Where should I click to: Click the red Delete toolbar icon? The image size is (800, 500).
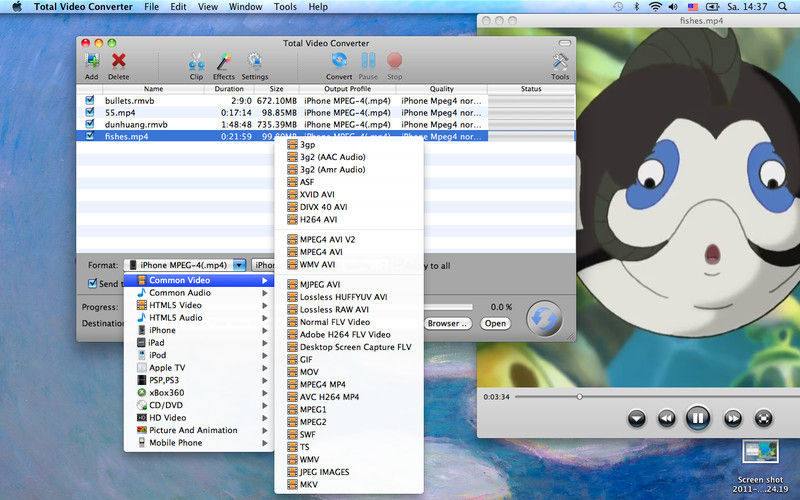coord(118,62)
